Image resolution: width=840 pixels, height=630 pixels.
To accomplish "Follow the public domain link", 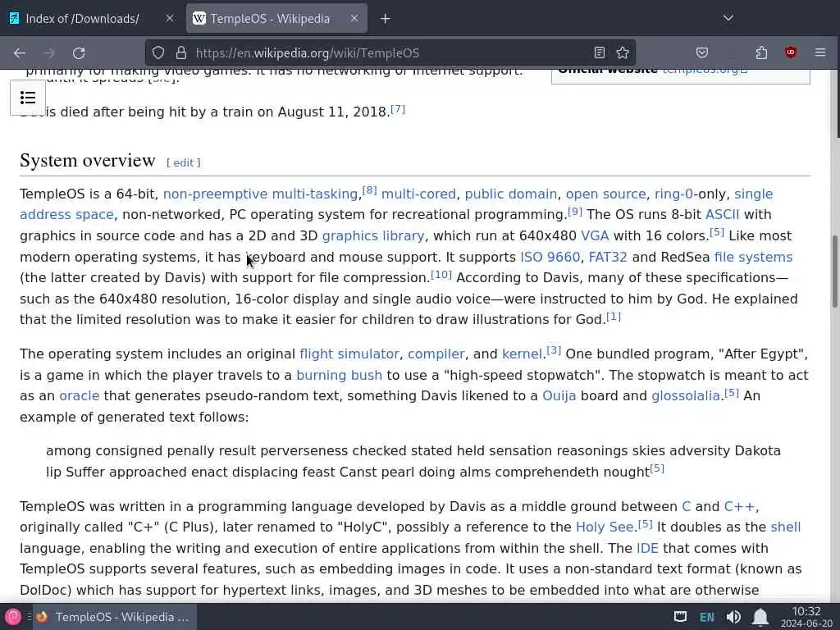I will click(510, 194).
